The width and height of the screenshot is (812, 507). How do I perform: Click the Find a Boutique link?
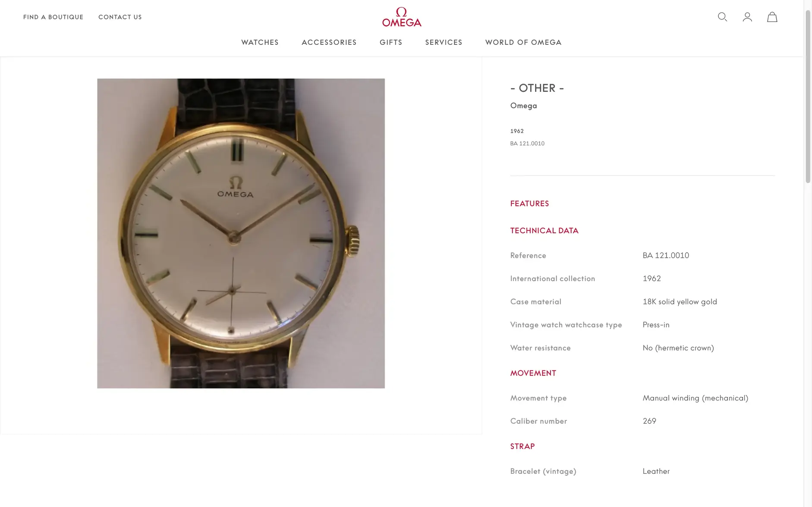(x=54, y=17)
